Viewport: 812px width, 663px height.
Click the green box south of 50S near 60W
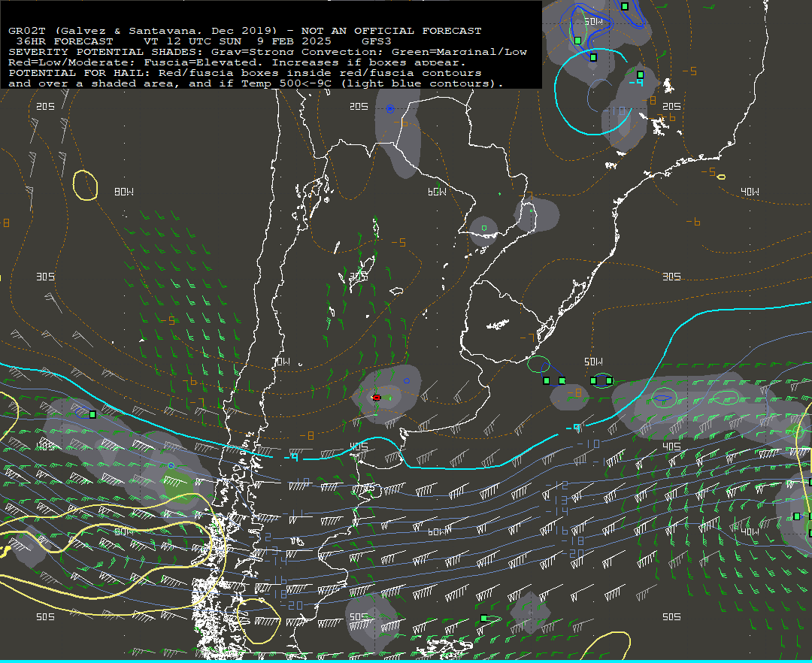coord(483,618)
